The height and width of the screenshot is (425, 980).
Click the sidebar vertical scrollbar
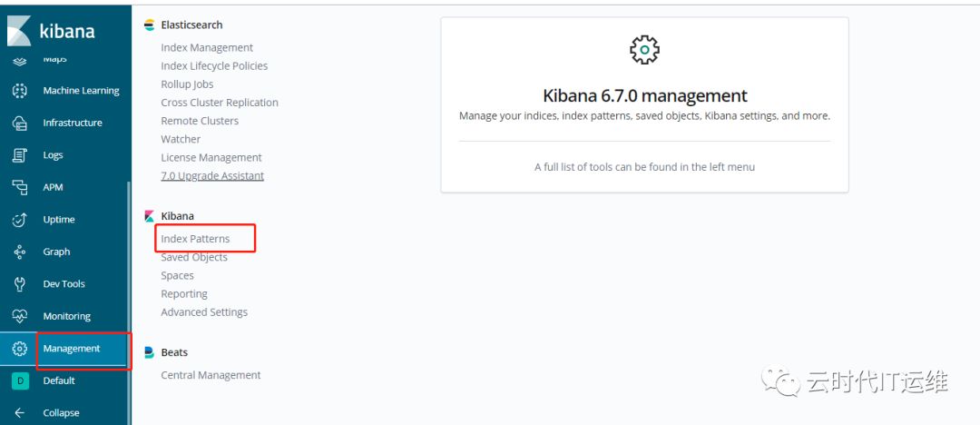(x=129, y=272)
